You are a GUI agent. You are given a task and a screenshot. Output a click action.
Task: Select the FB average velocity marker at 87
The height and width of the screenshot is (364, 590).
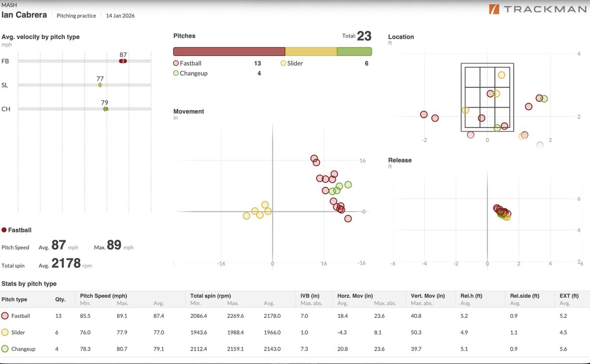(123, 61)
